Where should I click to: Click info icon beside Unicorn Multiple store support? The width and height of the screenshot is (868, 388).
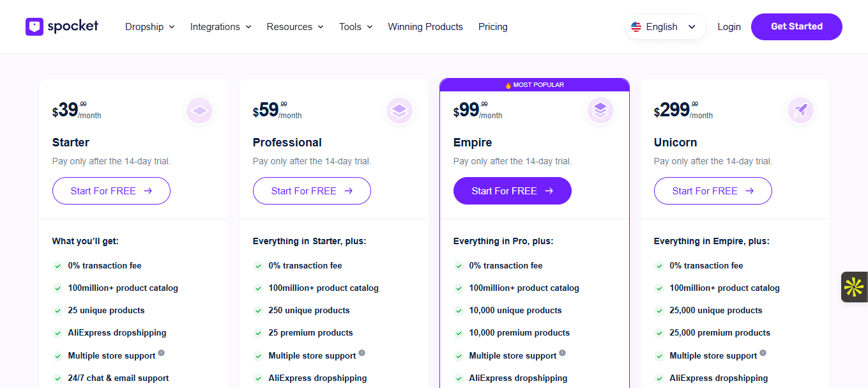tap(763, 353)
